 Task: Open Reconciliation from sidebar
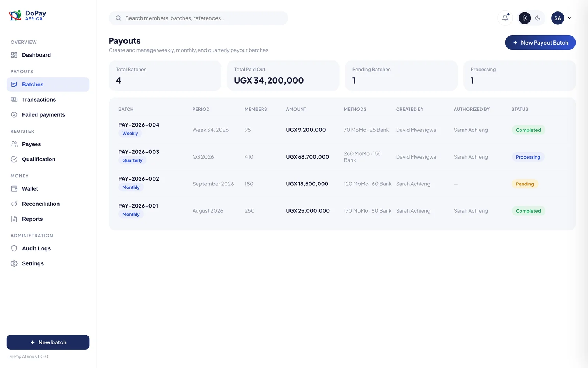tap(48, 204)
